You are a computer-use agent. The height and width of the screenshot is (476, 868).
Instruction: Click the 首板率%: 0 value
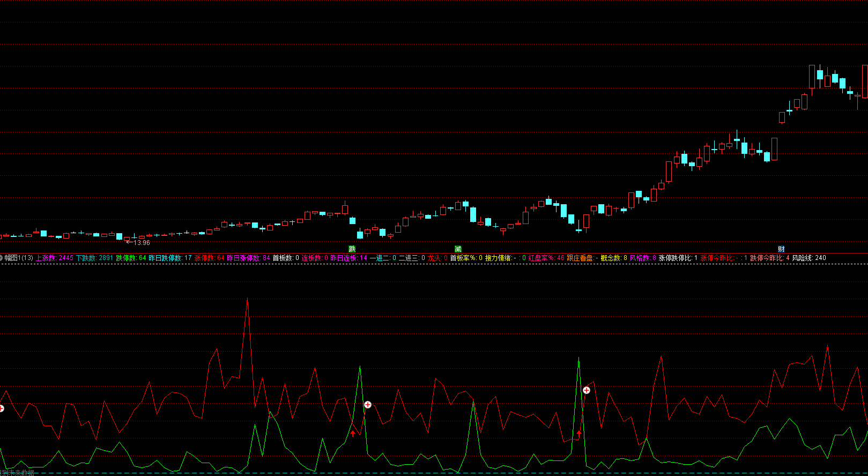pos(466,258)
